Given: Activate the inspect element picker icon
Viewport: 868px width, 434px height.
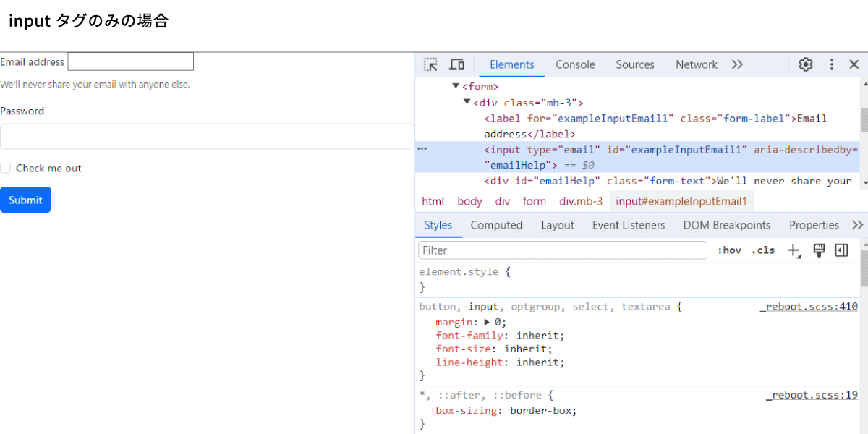Looking at the screenshot, I should 431,64.
